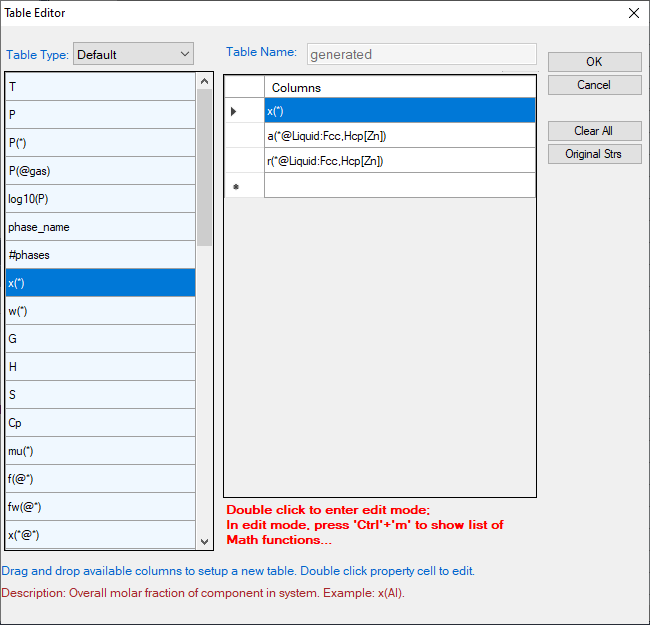Select the r(*@Liquid:Fcc,Hcp[Zn]) column row
650x625 pixels.
399,160
